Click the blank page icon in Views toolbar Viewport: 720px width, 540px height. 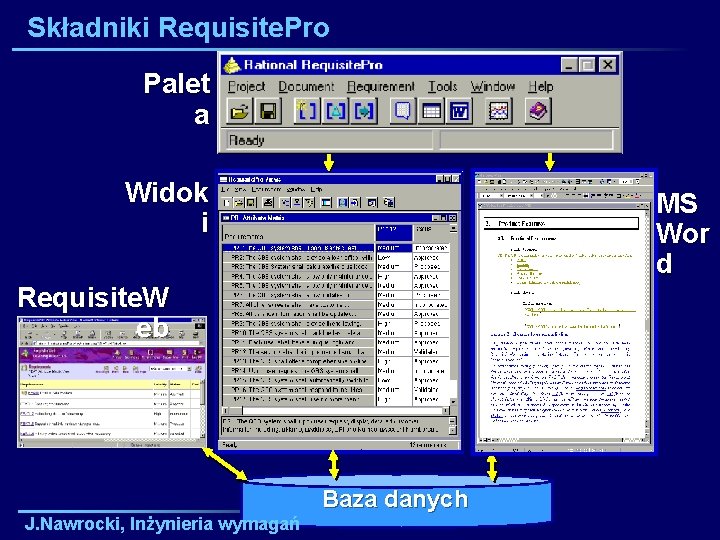(x=227, y=202)
